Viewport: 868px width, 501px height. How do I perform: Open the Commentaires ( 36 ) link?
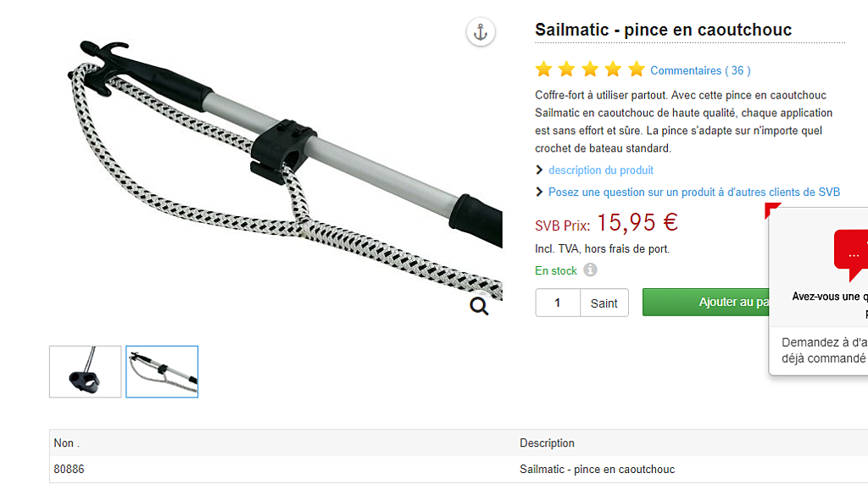tap(700, 71)
